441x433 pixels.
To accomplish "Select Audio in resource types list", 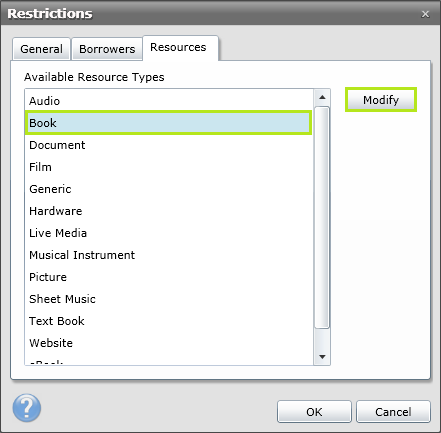I will [x=169, y=101].
